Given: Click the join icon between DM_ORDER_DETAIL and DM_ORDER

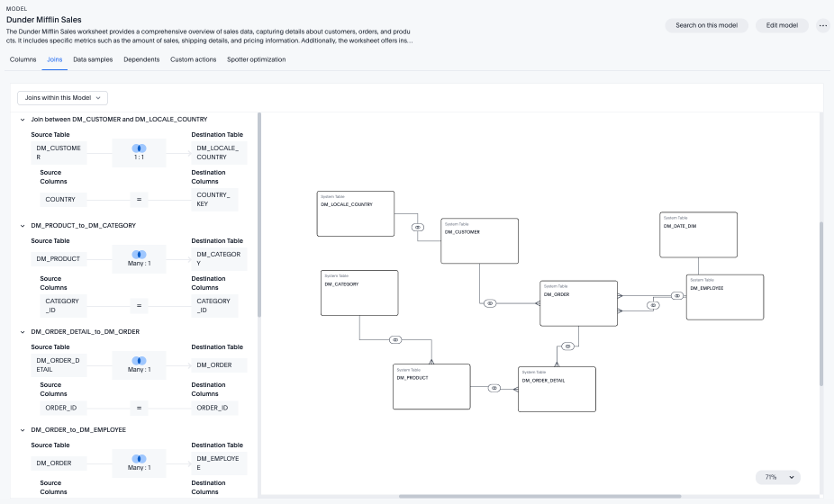Looking at the screenshot, I should coord(567,346).
